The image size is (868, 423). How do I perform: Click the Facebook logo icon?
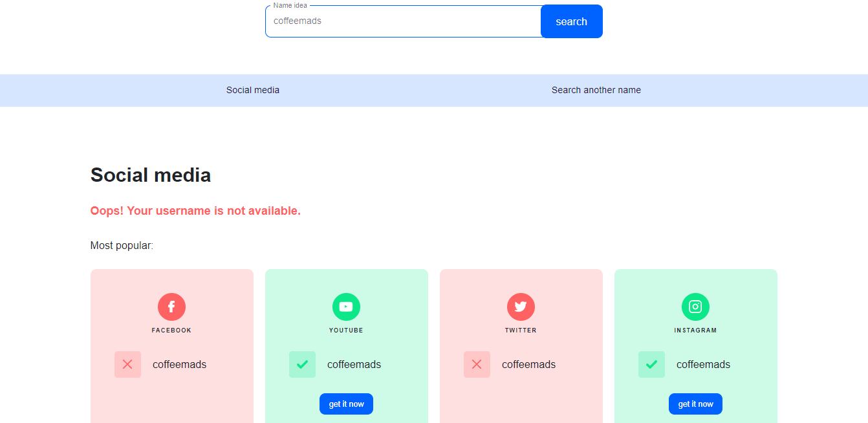[171, 307]
